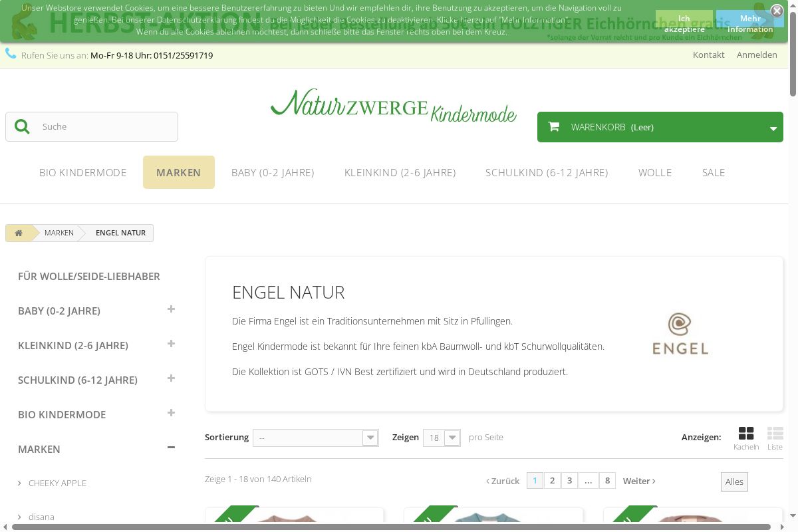Click the shopping cart icon
Screen dimensions: 798x532
click(553, 126)
